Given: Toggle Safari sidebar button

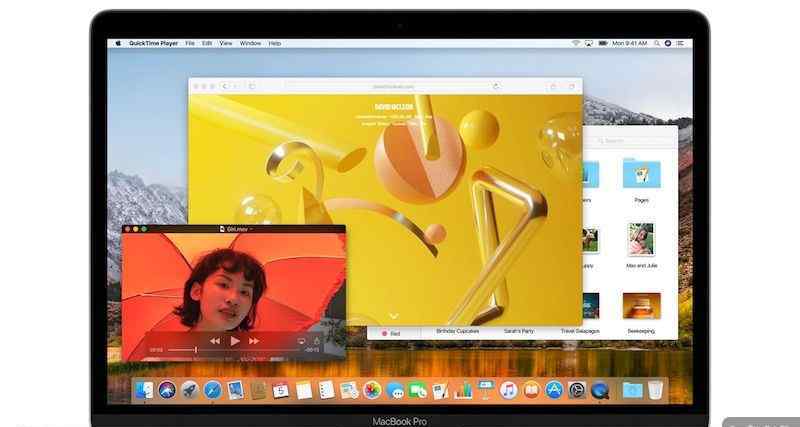Looking at the screenshot, I should pyautogui.click(x=252, y=86).
